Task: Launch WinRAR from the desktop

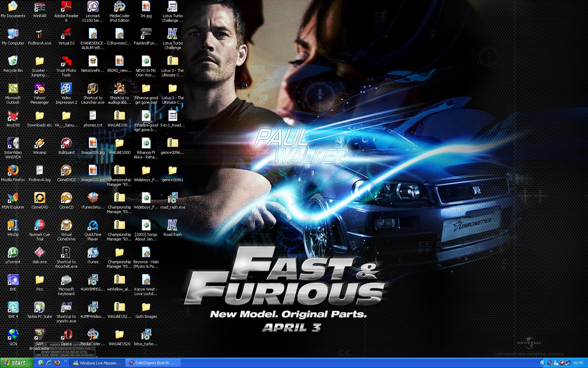Action: coord(40,10)
